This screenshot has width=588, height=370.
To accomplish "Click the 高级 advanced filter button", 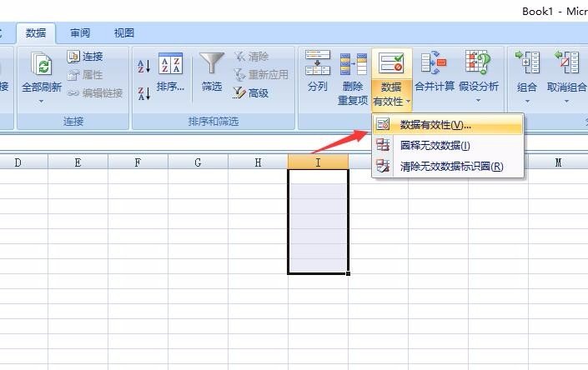I will tap(250, 93).
